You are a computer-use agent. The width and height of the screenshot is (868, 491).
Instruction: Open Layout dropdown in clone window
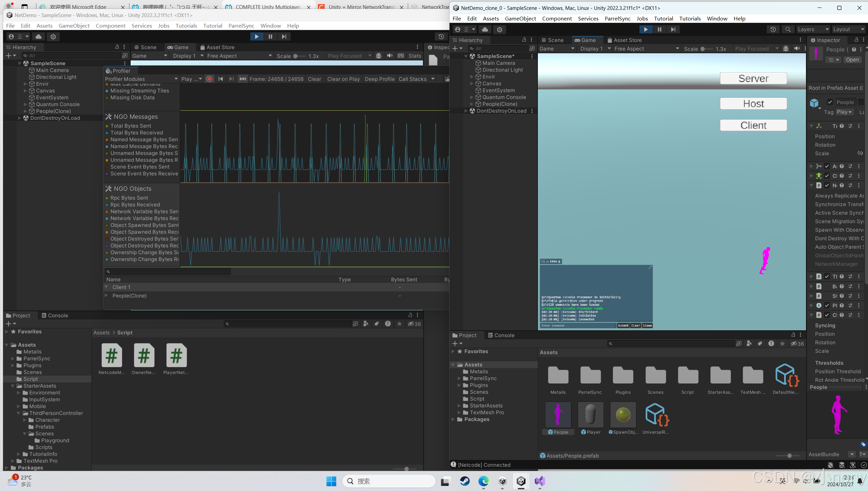coord(849,29)
